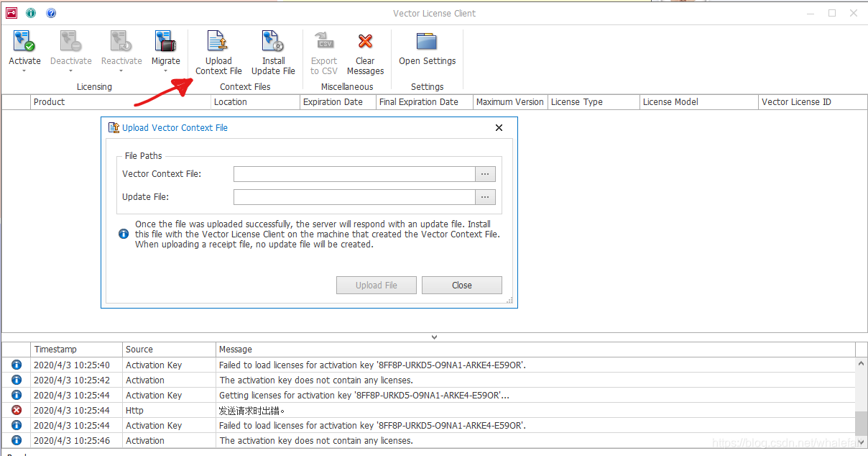Open Upload Context File tool
This screenshot has width=868, height=456.
click(x=218, y=53)
